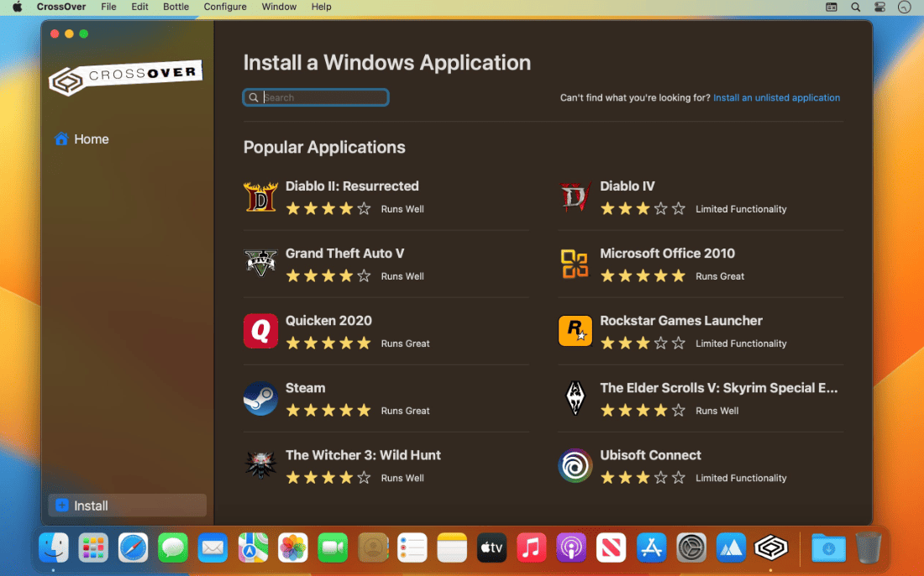
Task: Click Popular Applications heading
Action: tap(324, 147)
